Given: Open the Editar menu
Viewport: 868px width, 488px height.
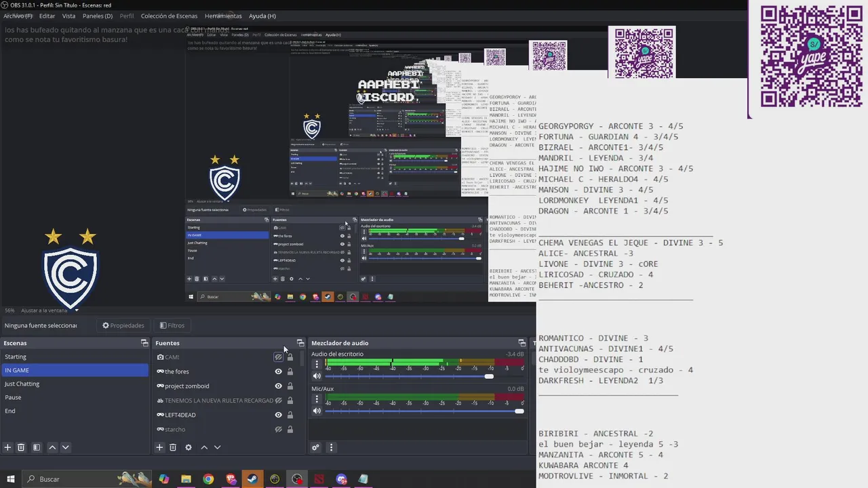Looking at the screenshot, I should 47,16.
